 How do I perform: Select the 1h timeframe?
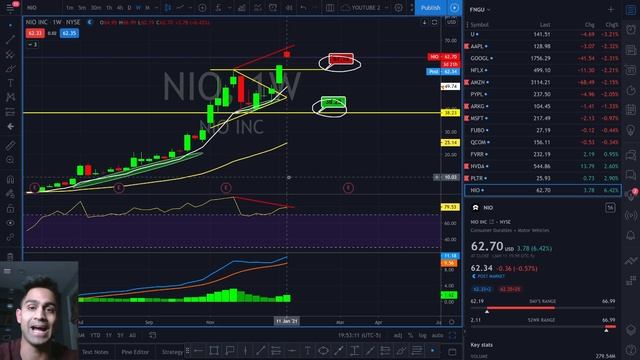109,7
